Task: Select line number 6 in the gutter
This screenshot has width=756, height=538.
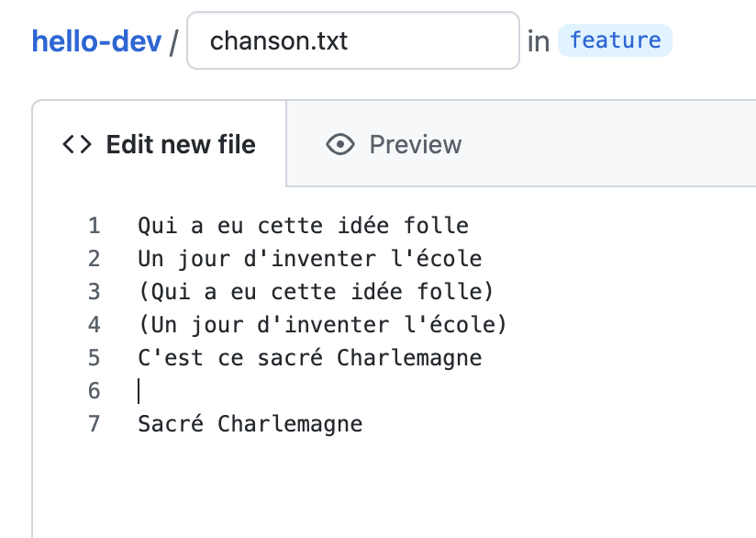Action: point(94,391)
